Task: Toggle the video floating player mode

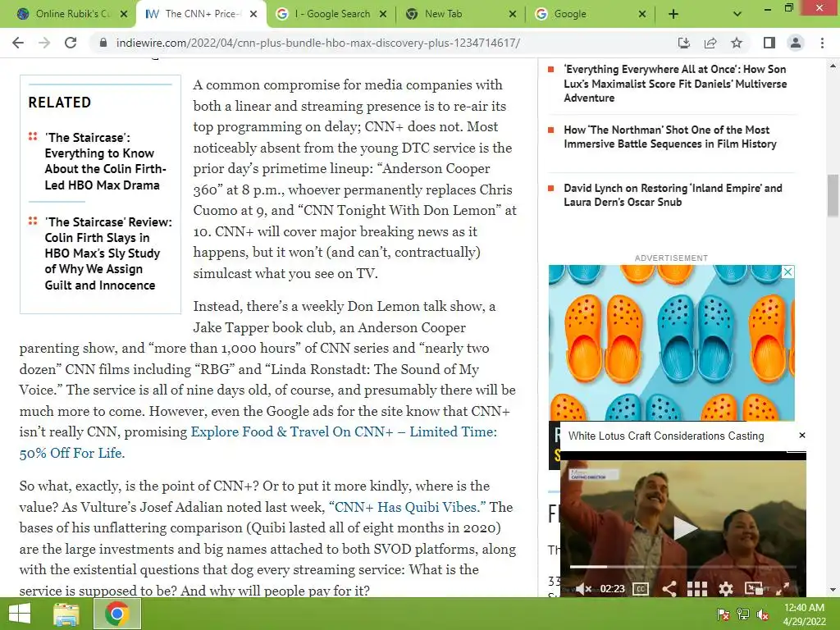Action: coord(754,589)
